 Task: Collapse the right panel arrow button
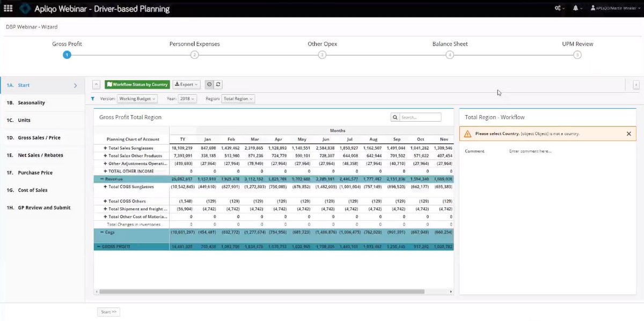(x=636, y=84)
